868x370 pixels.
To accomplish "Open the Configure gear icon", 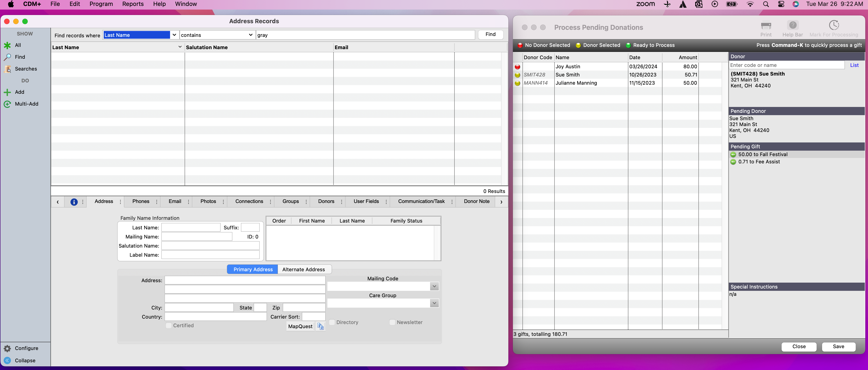I will pos(7,348).
